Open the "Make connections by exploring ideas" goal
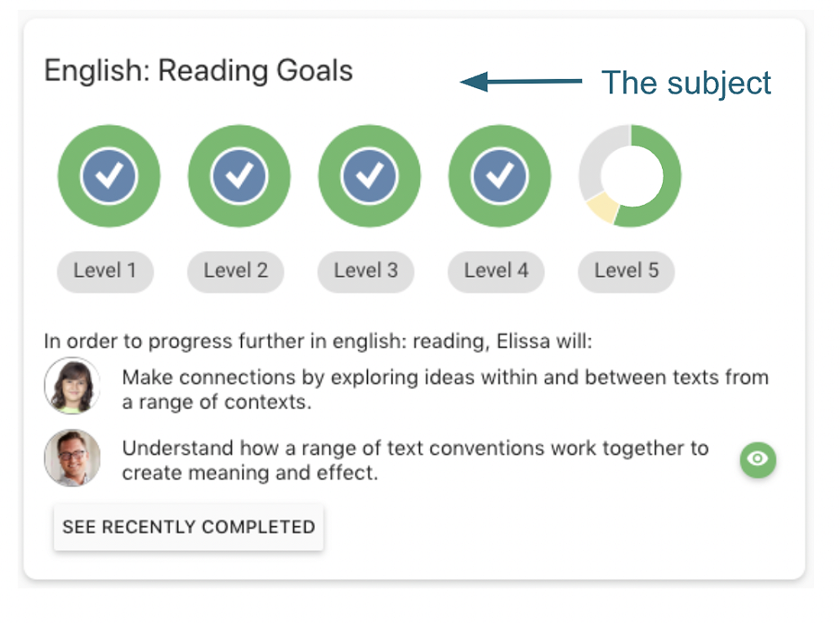Image resolution: width=840 pixels, height=623 pixels. pyautogui.click(x=445, y=389)
